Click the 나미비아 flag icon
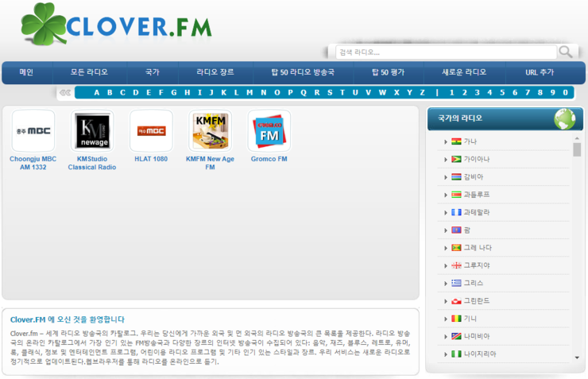 (456, 336)
